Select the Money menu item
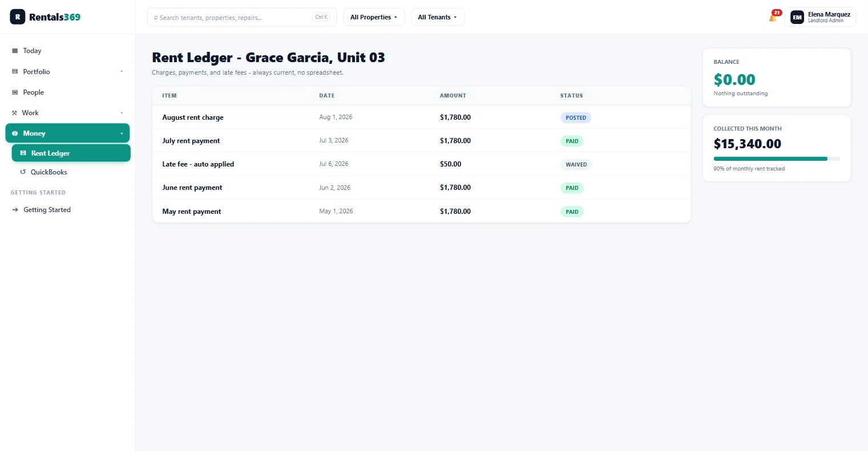868x451 pixels. click(x=67, y=133)
